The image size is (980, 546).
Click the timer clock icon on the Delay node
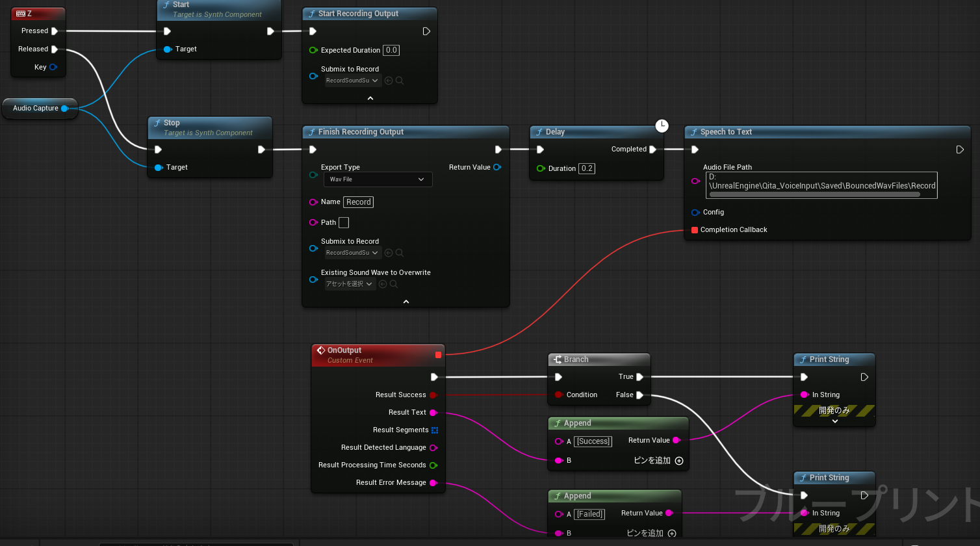click(662, 125)
